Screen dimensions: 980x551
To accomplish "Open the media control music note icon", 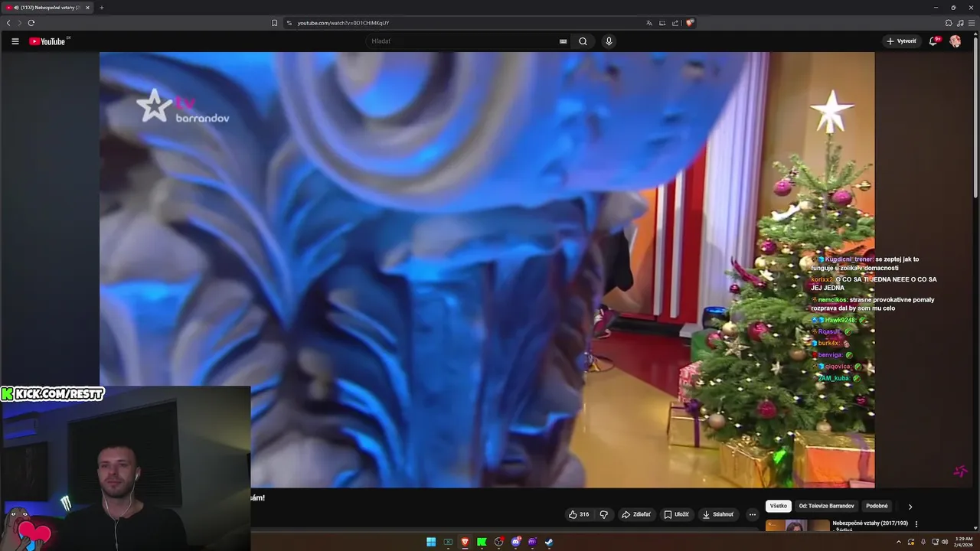I will coord(960,23).
